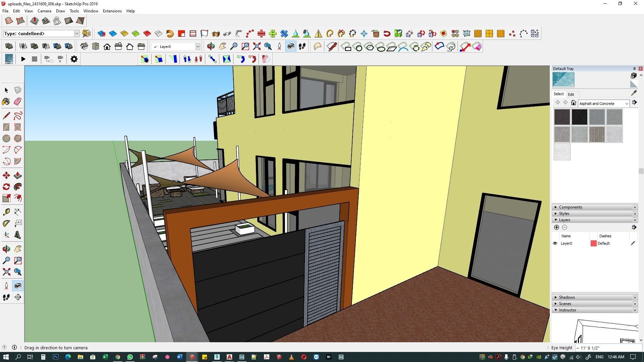Viewport: 644px width, 362px height.
Task: Click the Add Layer plus button
Action: pyautogui.click(x=556, y=227)
